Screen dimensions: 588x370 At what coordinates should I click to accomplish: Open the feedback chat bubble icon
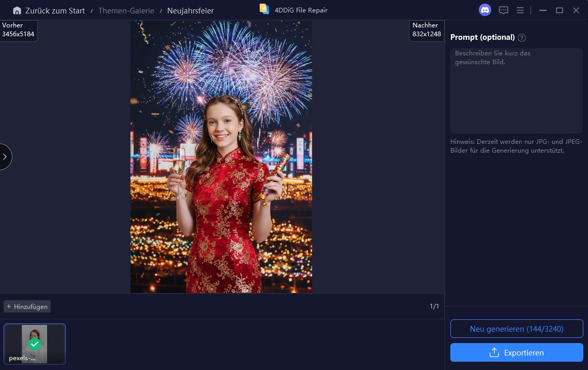point(503,10)
